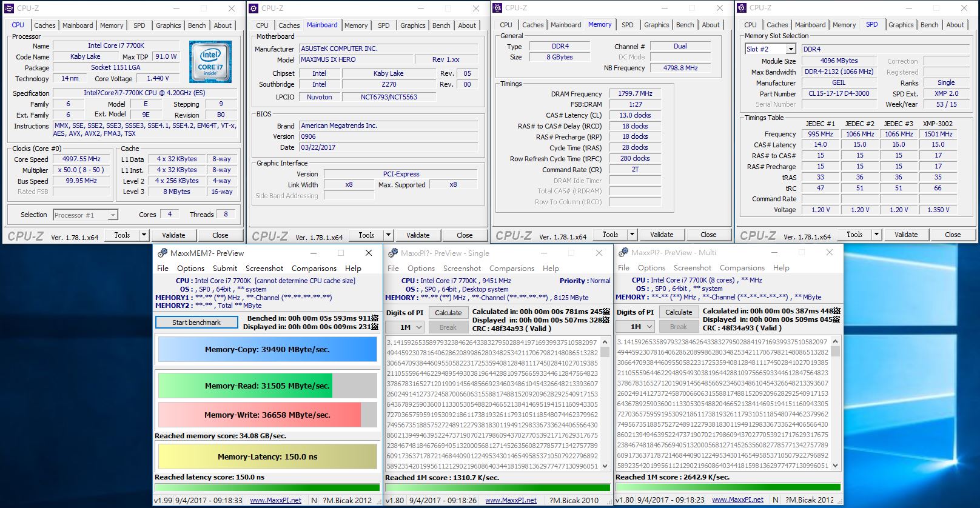Click the MaxxMEM window title icon
Viewport: 980px width, 508px height.
(x=163, y=253)
